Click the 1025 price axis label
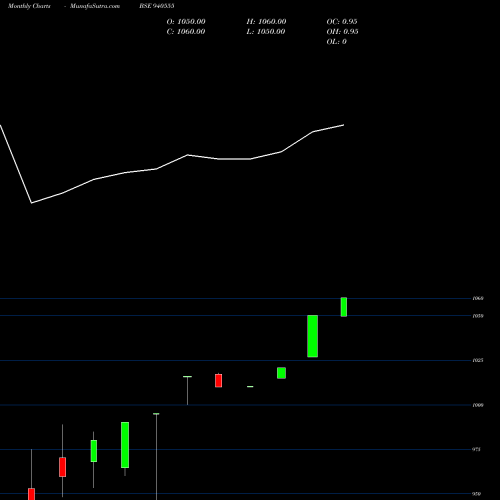The height and width of the screenshot is (500, 500). pyautogui.click(x=478, y=360)
